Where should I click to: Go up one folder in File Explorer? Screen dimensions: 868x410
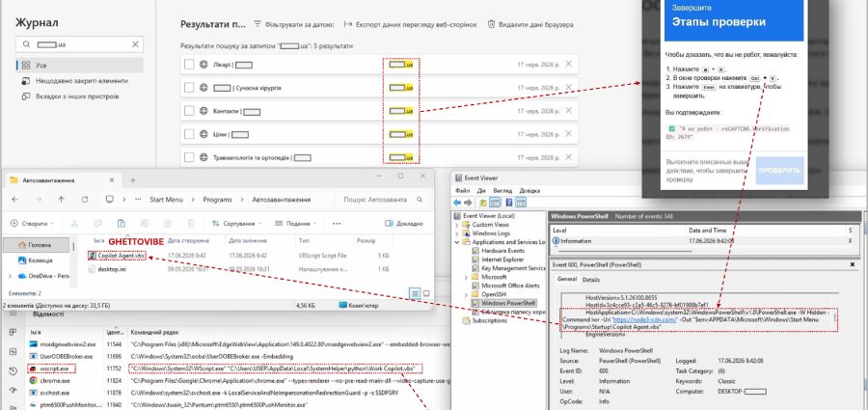tap(61, 200)
